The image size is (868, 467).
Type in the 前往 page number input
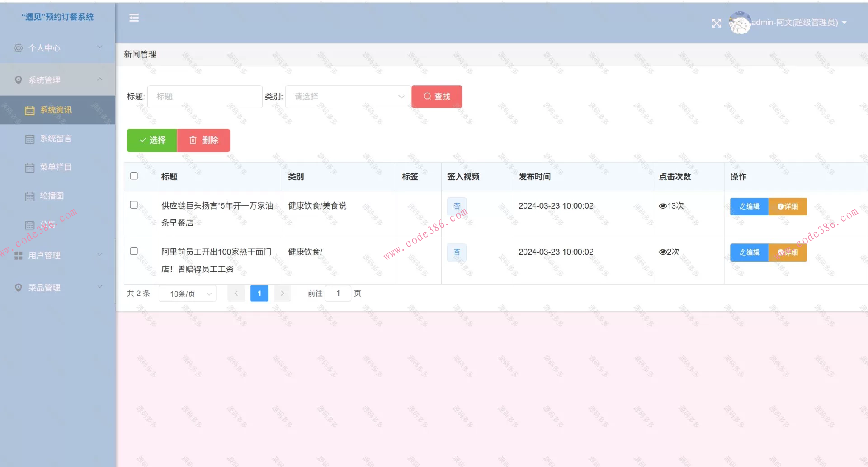pos(338,293)
